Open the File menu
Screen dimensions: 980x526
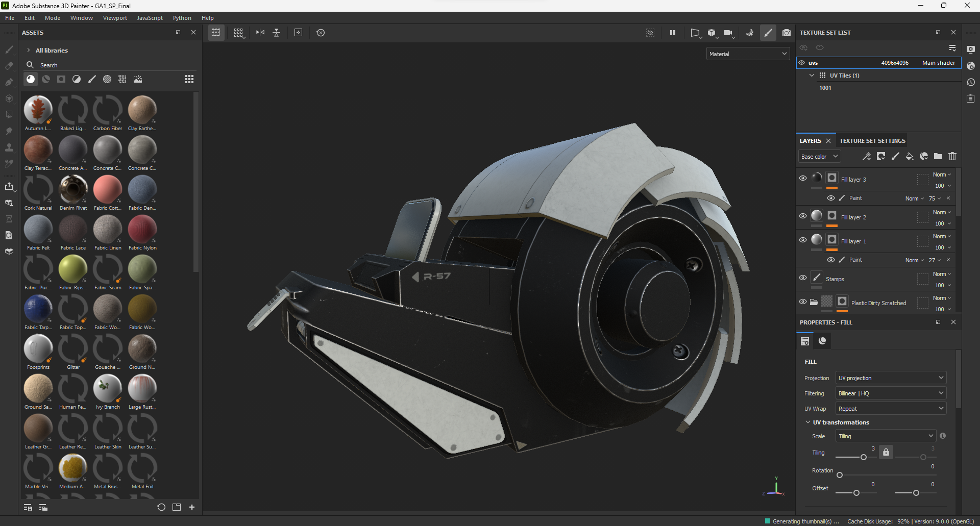coord(10,18)
